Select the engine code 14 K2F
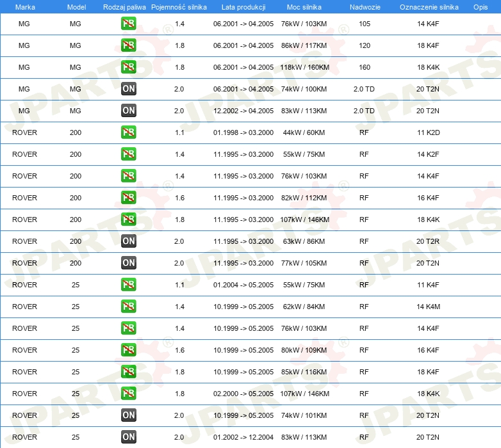This screenshot has width=501, height=448. pyautogui.click(x=428, y=154)
